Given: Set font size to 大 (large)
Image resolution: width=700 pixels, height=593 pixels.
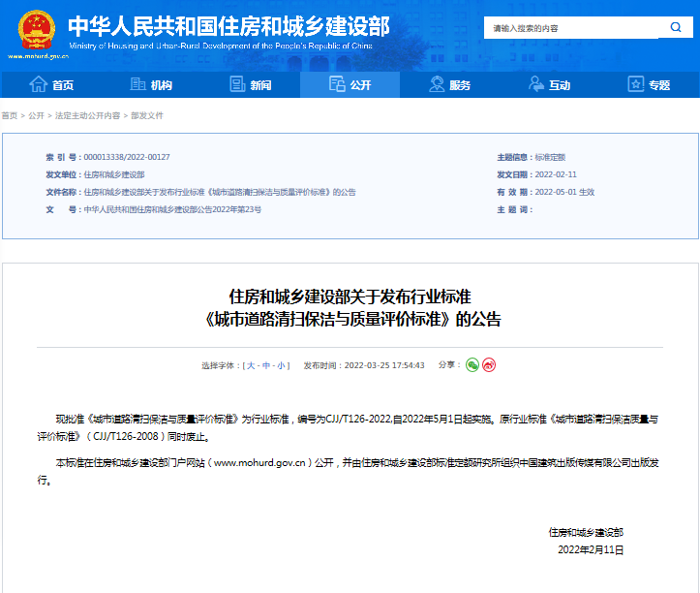Looking at the screenshot, I should pos(251,366).
